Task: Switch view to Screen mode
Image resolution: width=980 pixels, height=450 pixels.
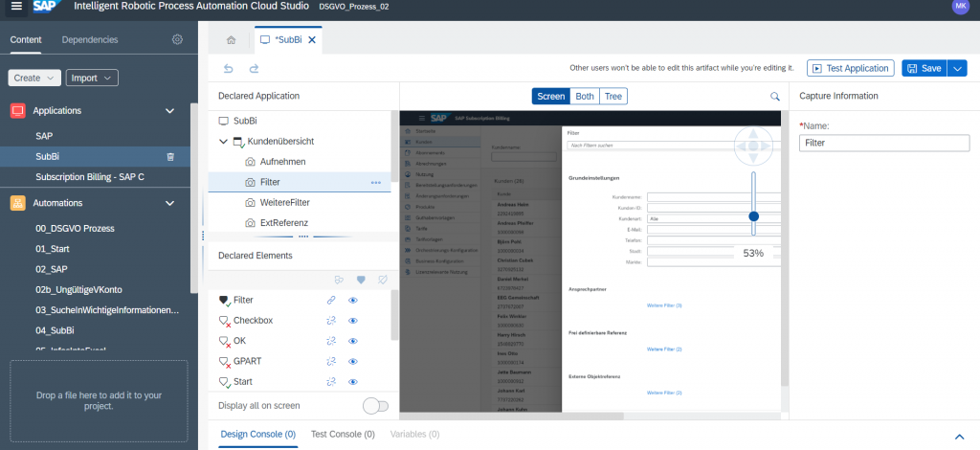Action: coord(550,97)
